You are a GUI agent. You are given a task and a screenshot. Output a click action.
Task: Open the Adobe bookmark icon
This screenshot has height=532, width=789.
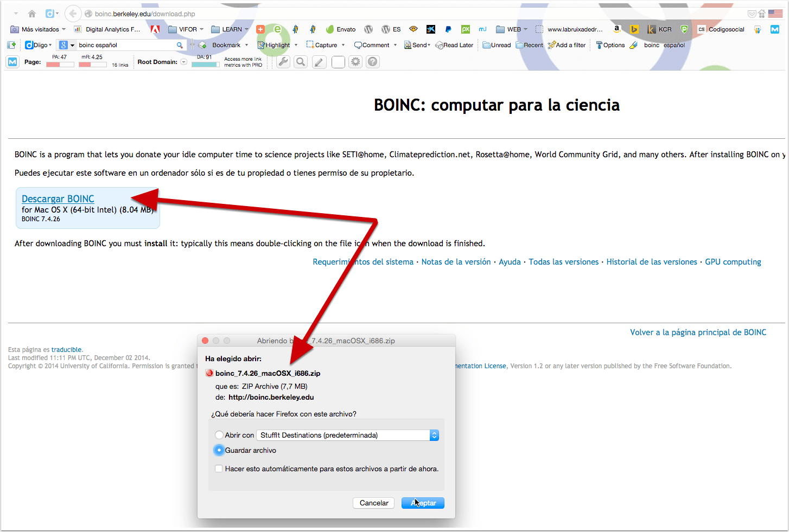(x=155, y=29)
